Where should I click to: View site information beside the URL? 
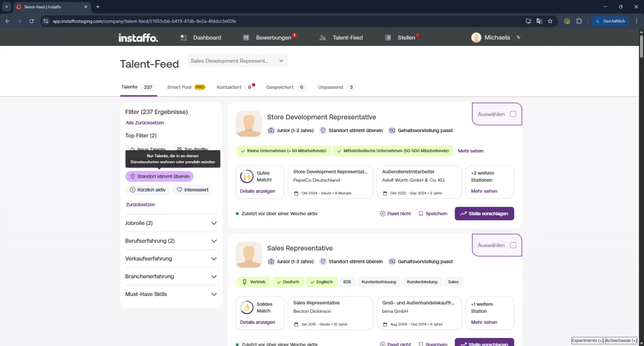[45, 21]
